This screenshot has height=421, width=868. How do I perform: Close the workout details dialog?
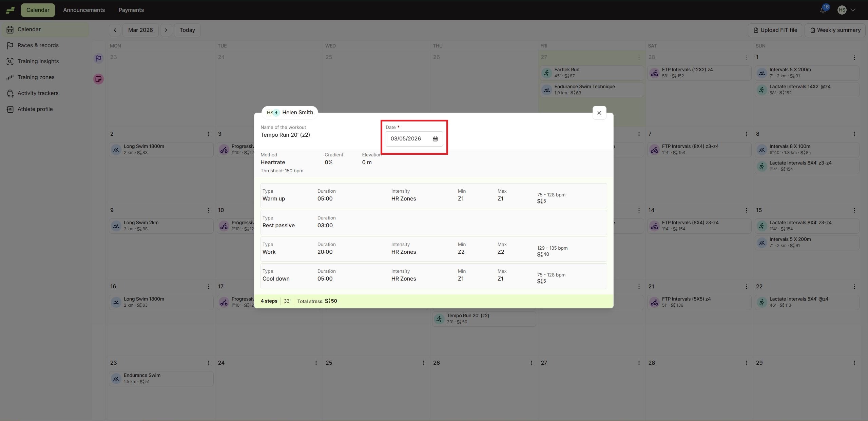(599, 113)
